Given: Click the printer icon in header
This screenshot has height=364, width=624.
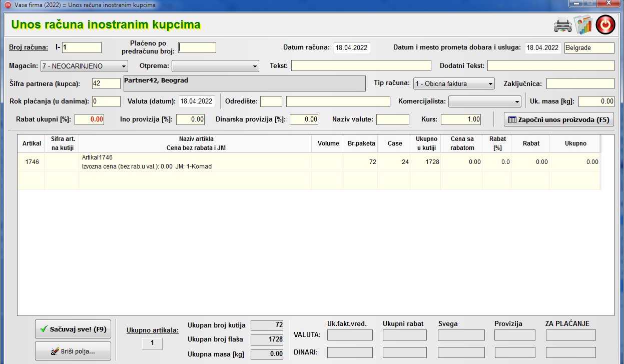Looking at the screenshot, I should pos(562,24).
